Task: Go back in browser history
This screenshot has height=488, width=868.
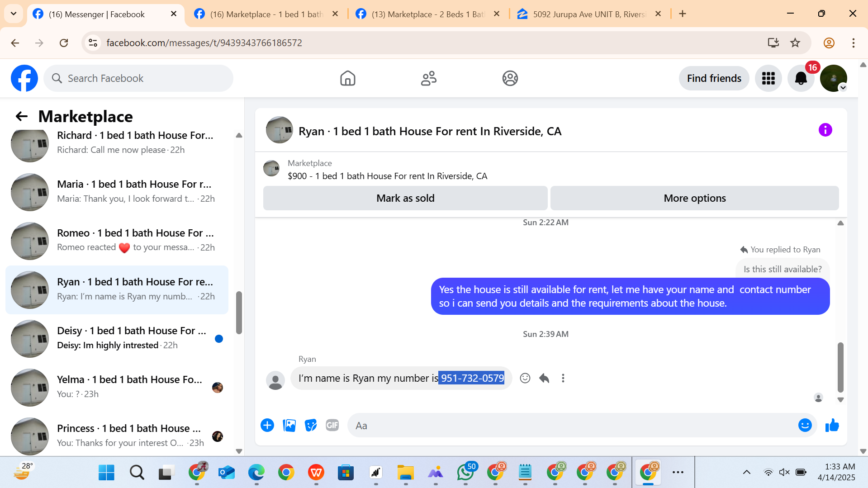Action: [15, 43]
